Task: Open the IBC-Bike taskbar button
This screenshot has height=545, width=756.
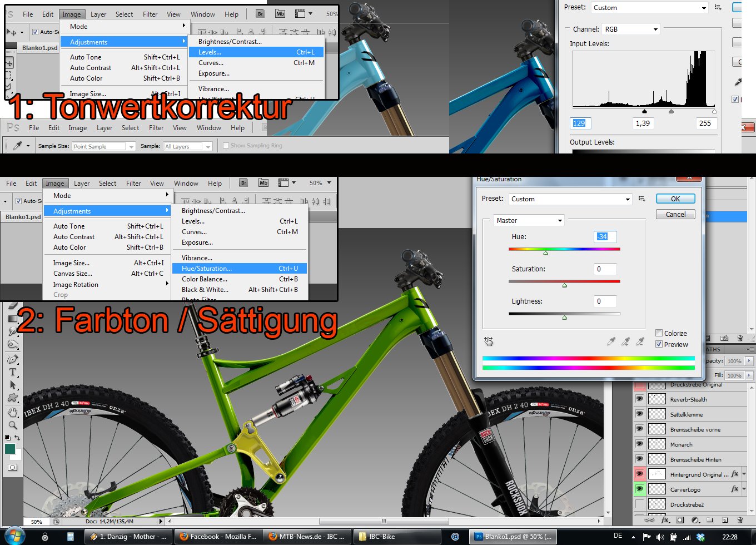Action: (x=397, y=537)
